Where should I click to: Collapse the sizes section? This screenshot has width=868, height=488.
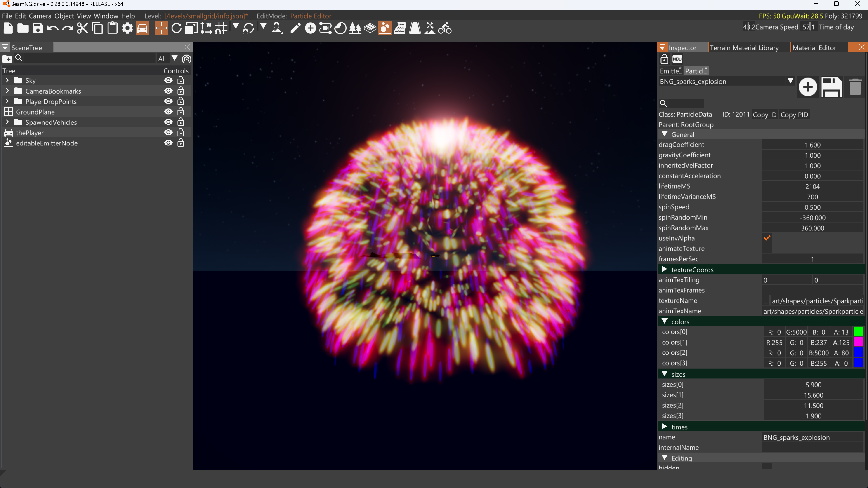(x=665, y=374)
